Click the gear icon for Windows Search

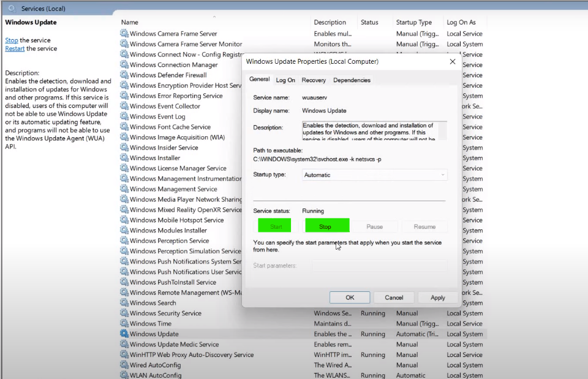click(x=124, y=303)
